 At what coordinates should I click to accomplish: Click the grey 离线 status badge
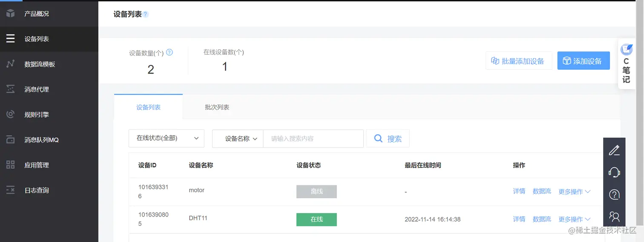pyautogui.click(x=316, y=191)
